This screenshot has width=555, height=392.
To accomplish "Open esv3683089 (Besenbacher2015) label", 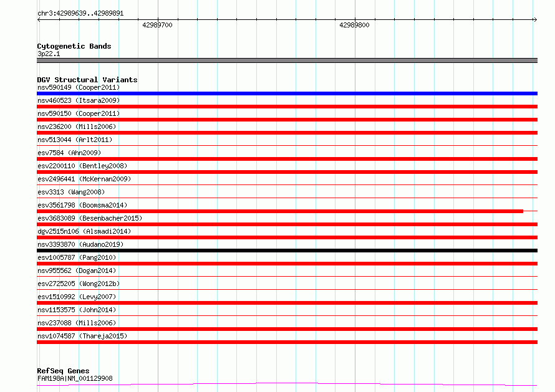I will pyautogui.click(x=90, y=218).
